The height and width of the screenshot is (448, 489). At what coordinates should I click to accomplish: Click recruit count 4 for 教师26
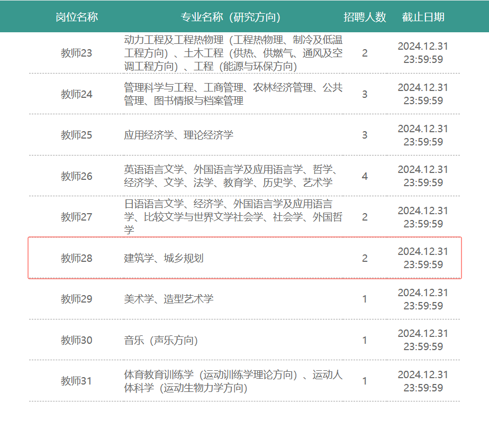click(365, 176)
